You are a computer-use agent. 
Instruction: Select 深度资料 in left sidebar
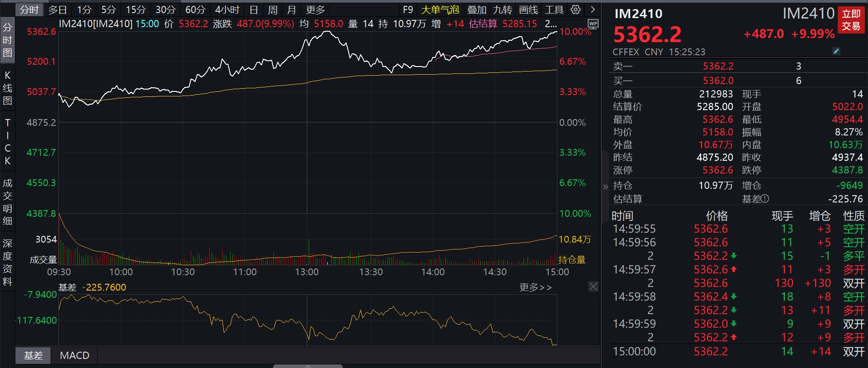pos(7,262)
